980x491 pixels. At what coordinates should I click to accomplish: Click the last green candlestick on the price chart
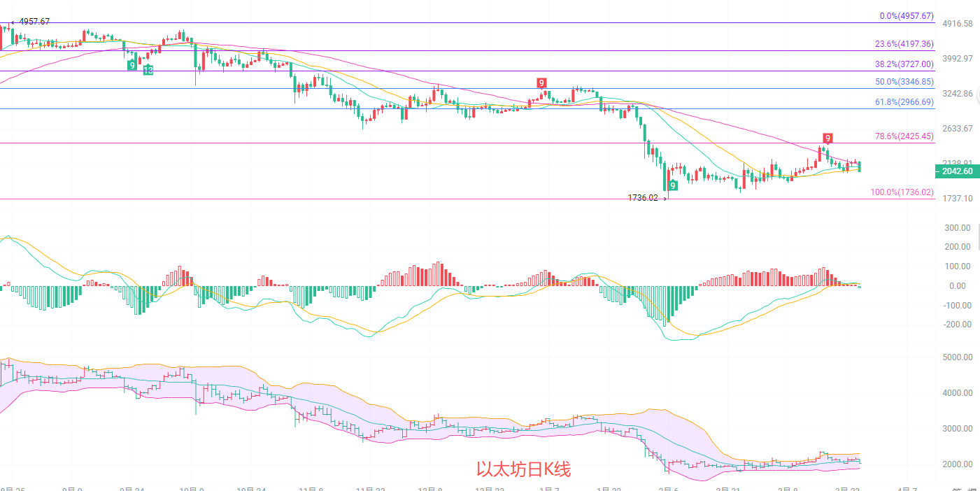click(x=859, y=166)
